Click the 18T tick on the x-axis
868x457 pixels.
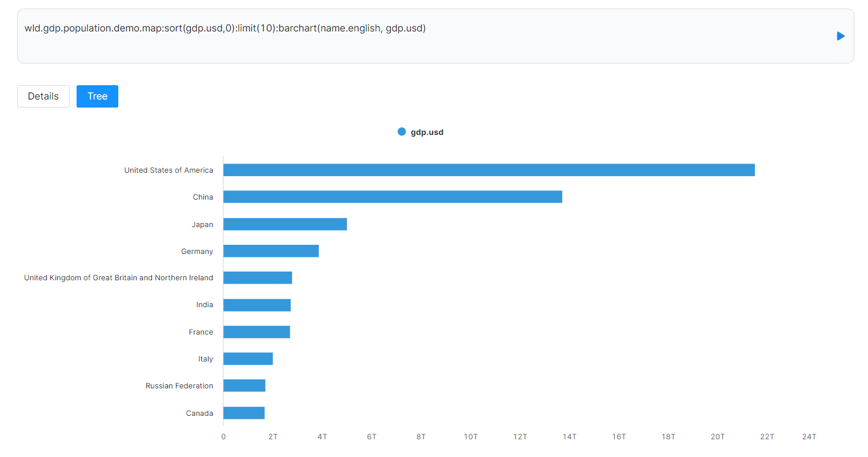pyautogui.click(x=669, y=436)
